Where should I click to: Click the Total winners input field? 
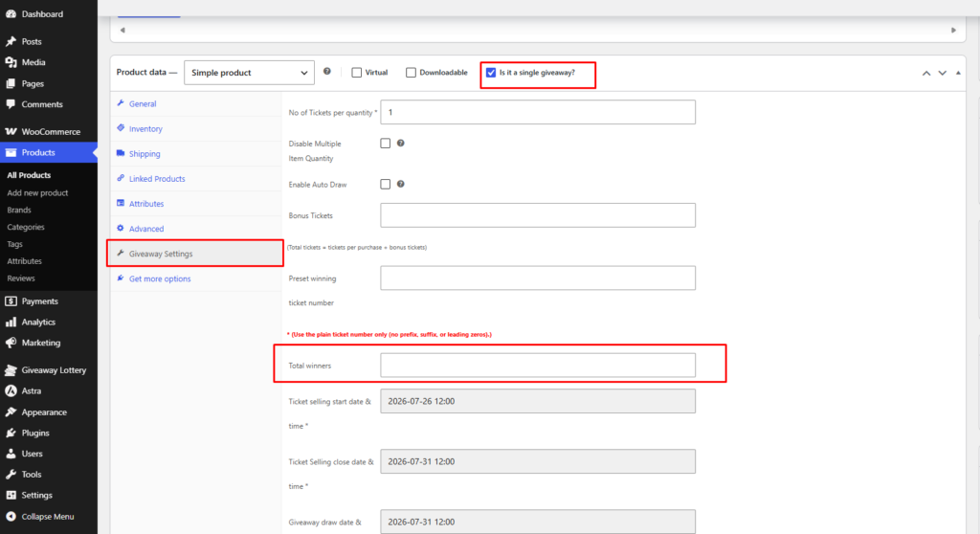click(538, 366)
